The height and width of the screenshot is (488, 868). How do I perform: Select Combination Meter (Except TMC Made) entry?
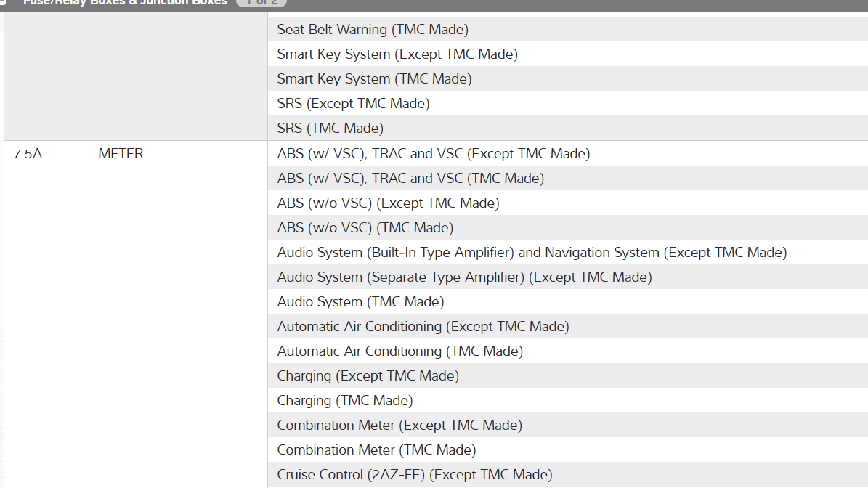click(399, 426)
